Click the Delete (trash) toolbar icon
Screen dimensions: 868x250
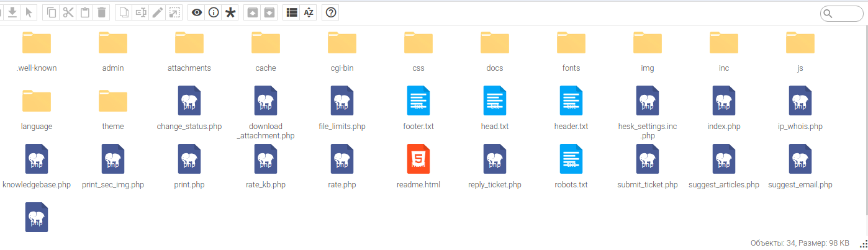(102, 12)
